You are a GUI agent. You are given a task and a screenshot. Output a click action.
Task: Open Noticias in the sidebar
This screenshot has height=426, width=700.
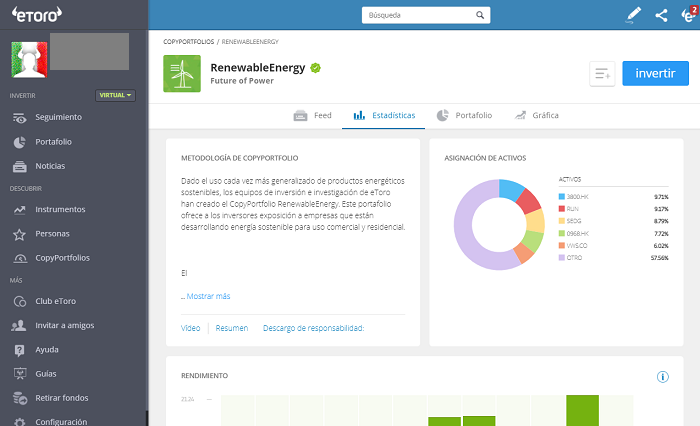point(50,166)
